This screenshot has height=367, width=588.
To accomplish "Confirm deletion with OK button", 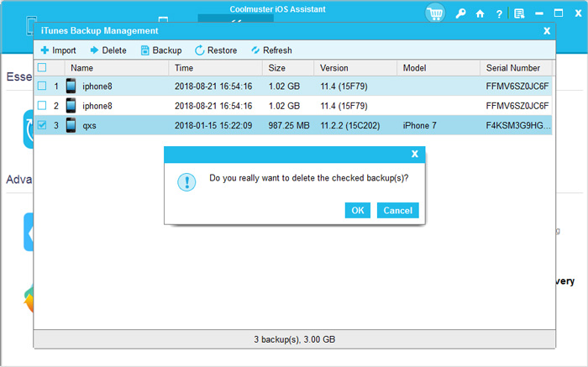I will (357, 210).
